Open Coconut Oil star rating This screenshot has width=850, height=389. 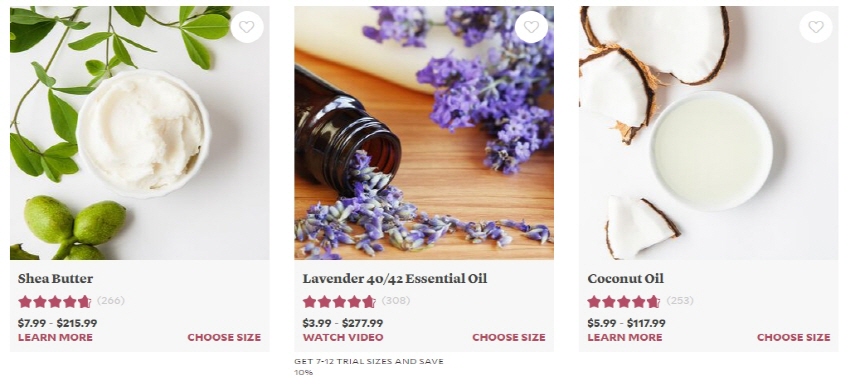pyautogui.click(x=623, y=301)
